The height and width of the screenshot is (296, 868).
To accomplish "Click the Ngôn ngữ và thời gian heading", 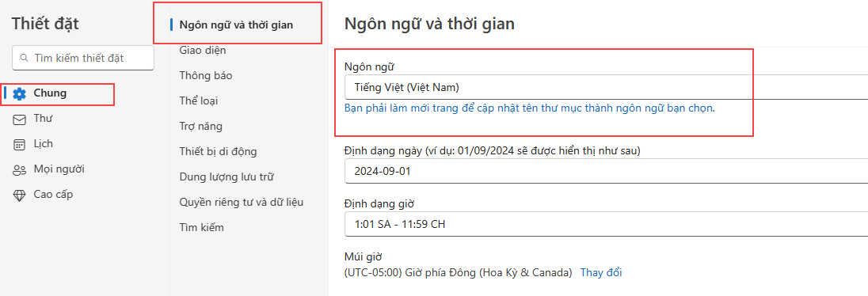I will [x=429, y=24].
